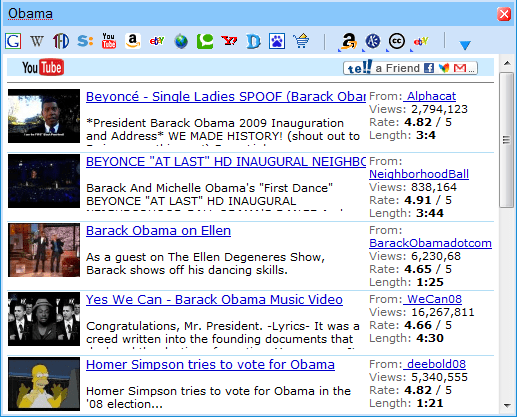520x417 pixels.
Task: Click the Tell a Friend button
Action: (410, 68)
